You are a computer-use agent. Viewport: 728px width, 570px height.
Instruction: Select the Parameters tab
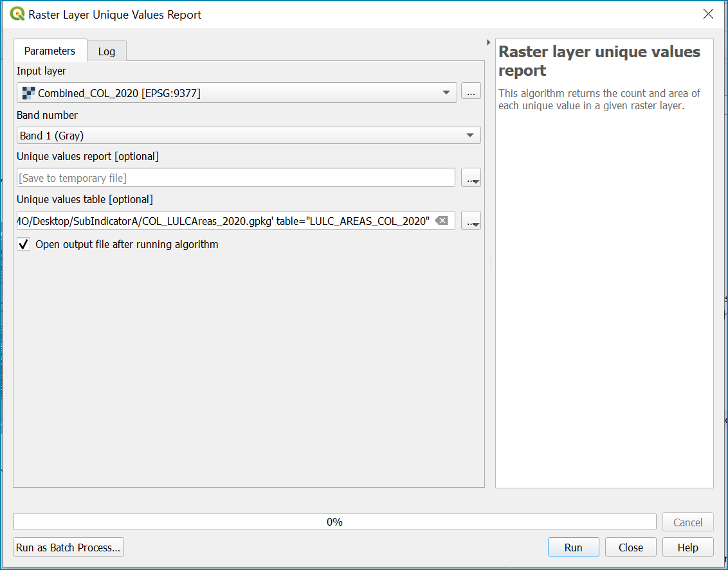50,51
